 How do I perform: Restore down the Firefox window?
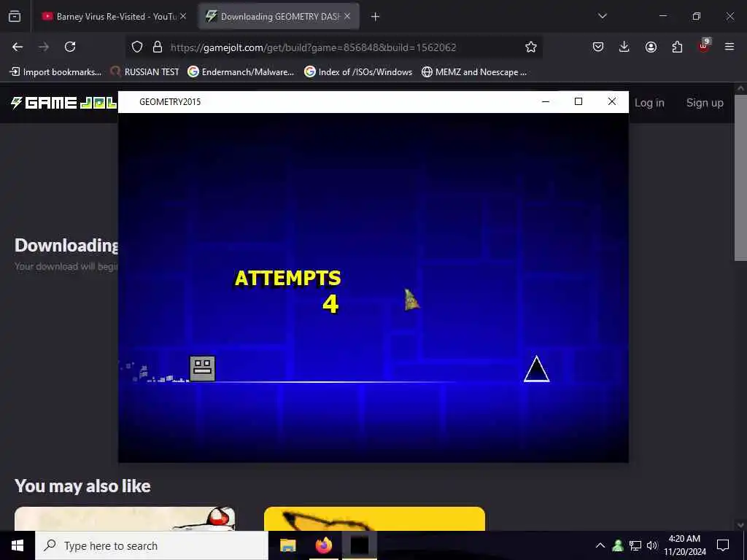pos(697,16)
